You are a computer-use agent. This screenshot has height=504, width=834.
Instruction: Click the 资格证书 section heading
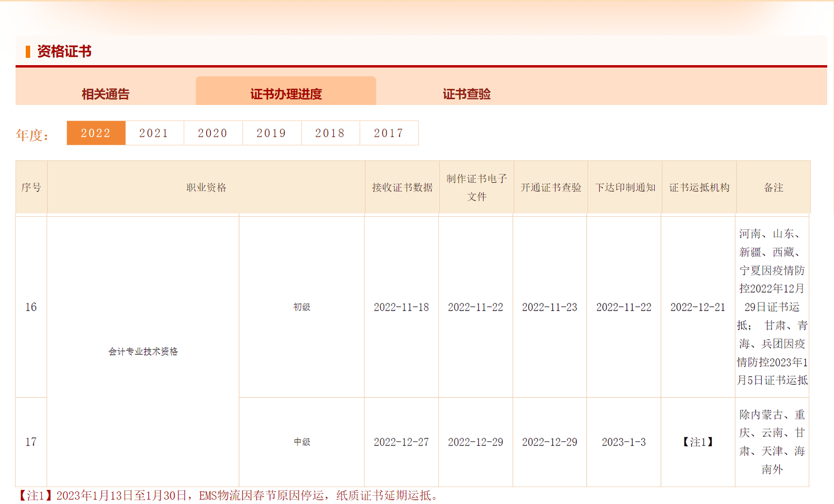pyautogui.click(x=64, y=52)
